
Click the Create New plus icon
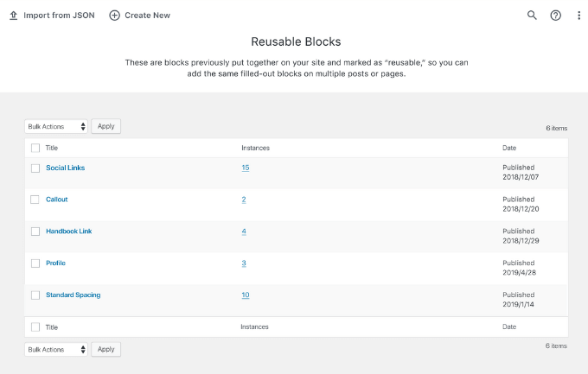(x=114, y=16)
